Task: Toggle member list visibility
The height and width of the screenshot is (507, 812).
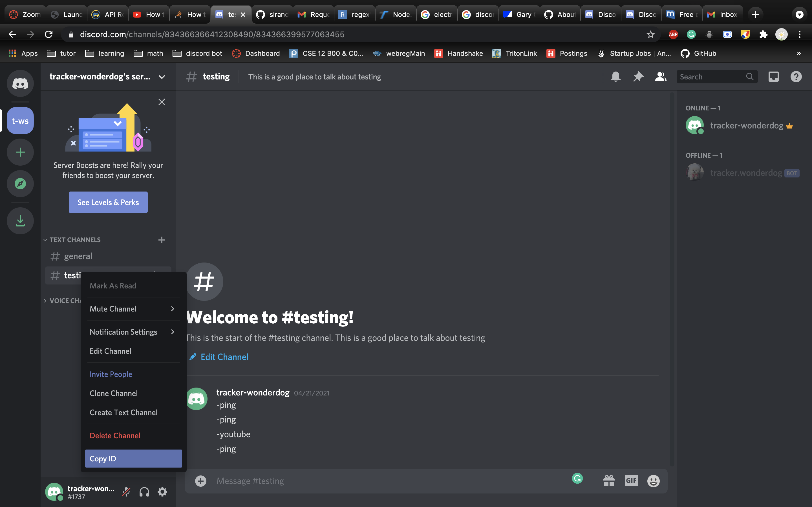Action: [x=660, y=77]
